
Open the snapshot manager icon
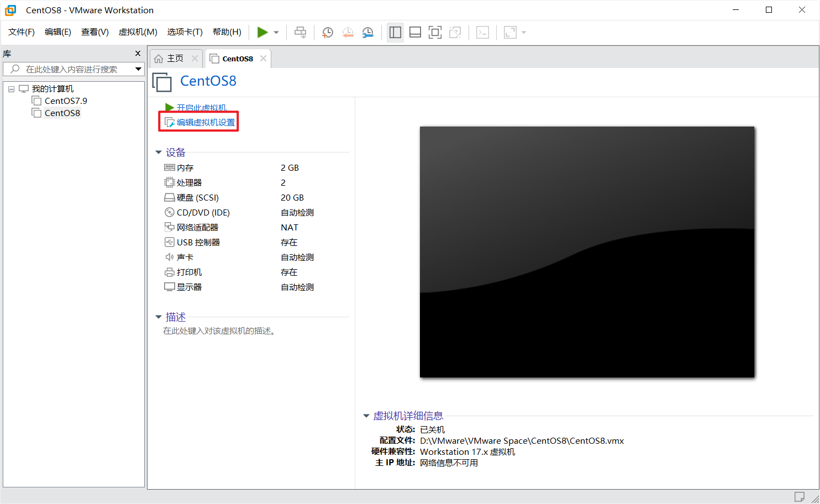tap(367, 33)
